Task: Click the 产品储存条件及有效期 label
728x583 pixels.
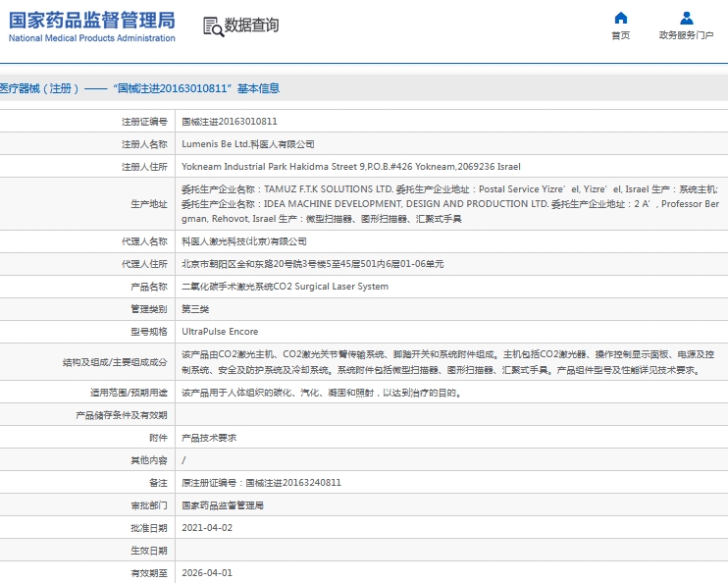Action: click(122, 415)
